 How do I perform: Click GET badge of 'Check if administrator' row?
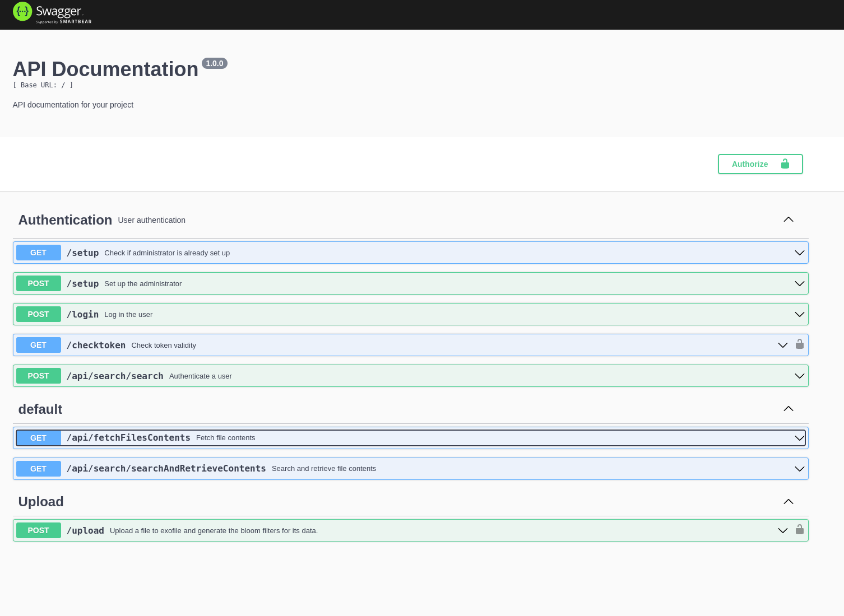click(39, 253)
